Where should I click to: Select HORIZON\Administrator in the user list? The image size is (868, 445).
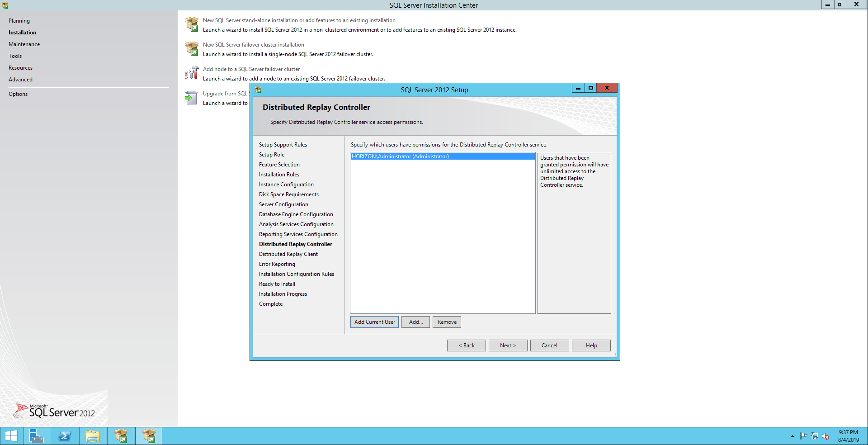[400, 156]
